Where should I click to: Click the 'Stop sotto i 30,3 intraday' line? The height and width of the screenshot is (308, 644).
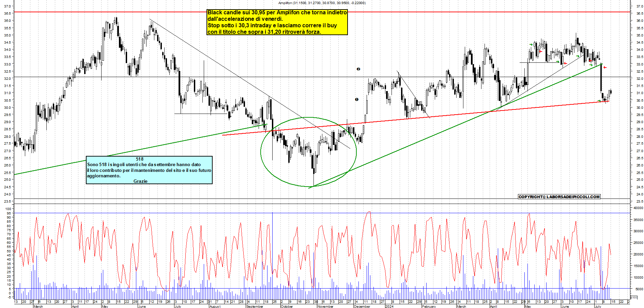[x=272, y=26]
